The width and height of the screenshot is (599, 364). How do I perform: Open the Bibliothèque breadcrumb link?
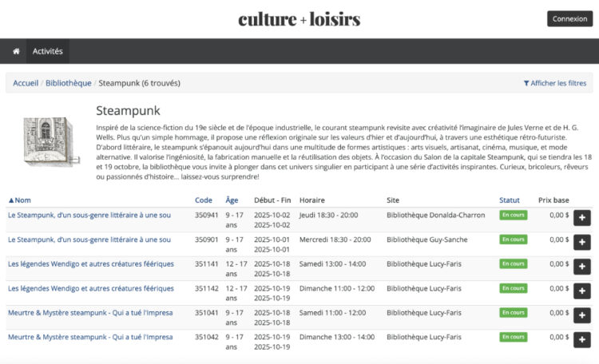coord(68,83)
